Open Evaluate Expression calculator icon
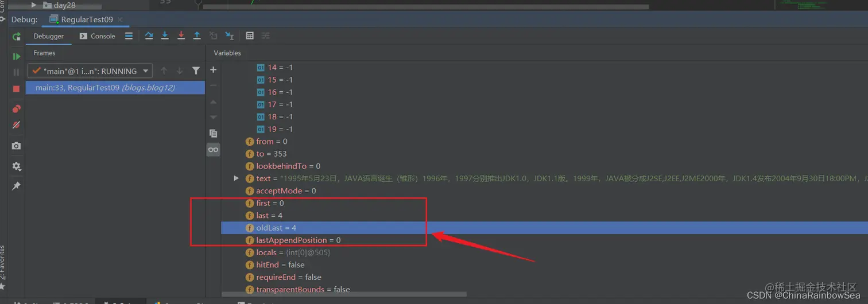The height and width of the screenshot is (304, 868). (x=250, y=36)
